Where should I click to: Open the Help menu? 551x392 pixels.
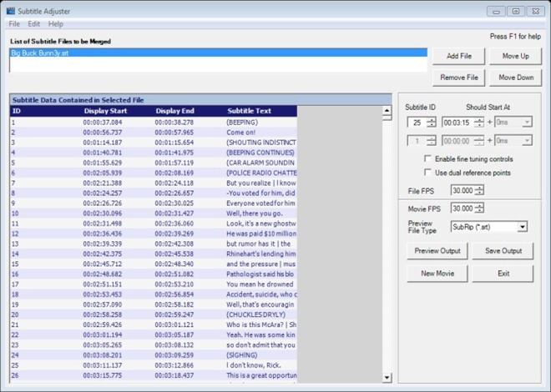[x=56, y=24]
